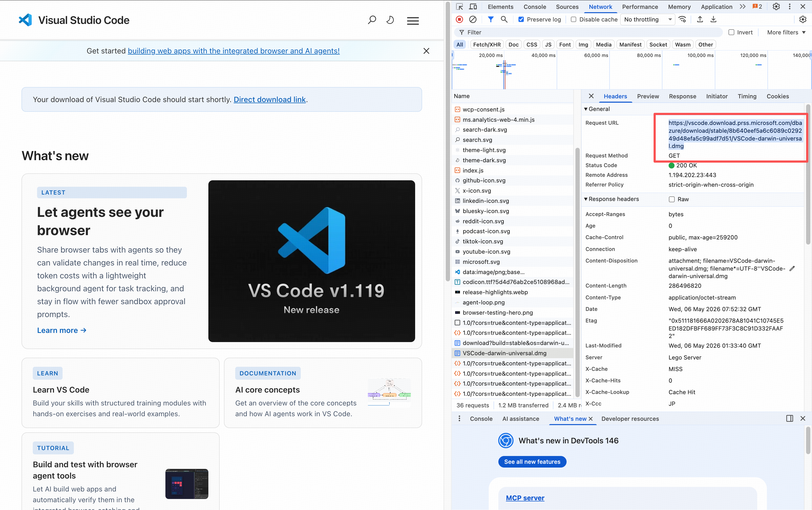This screenshot has width=812, height=510.
Task: Open network search magnifier in DevTools
Action: click(504, 19)
